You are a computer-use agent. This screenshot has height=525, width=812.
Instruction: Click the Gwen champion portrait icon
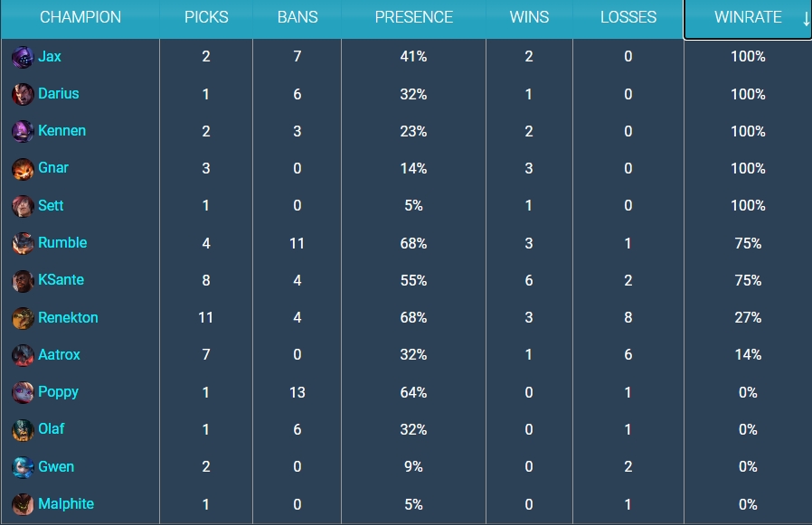pos(23,467)
